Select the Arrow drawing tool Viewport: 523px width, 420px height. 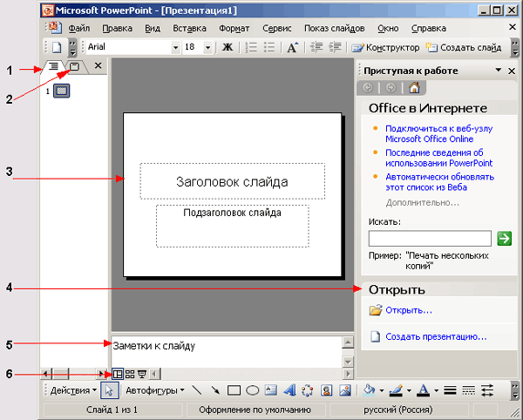tap(215, 390)
